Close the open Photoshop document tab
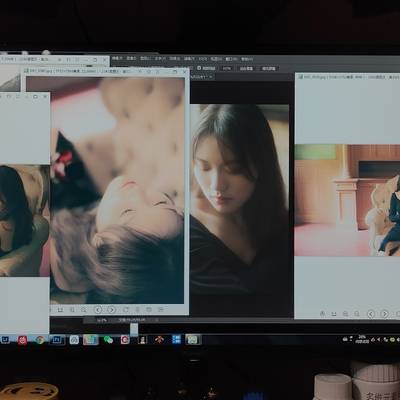 [211, 77]
